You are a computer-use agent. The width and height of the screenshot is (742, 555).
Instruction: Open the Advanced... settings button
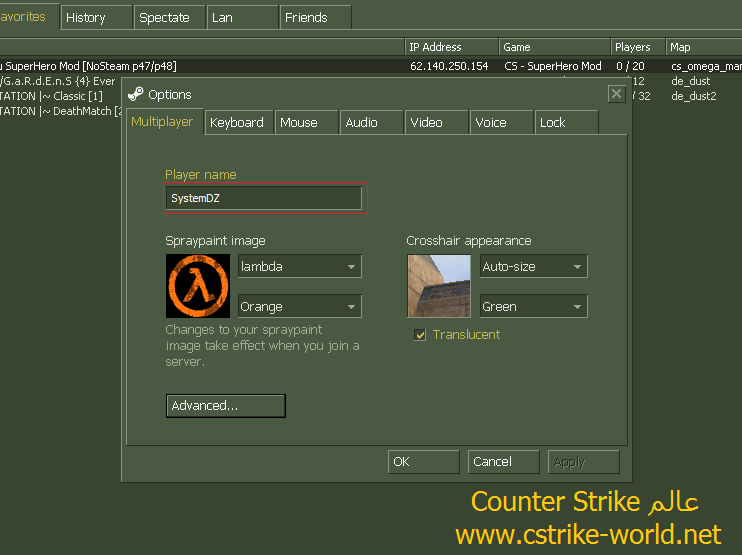click(x=226, y=406)
